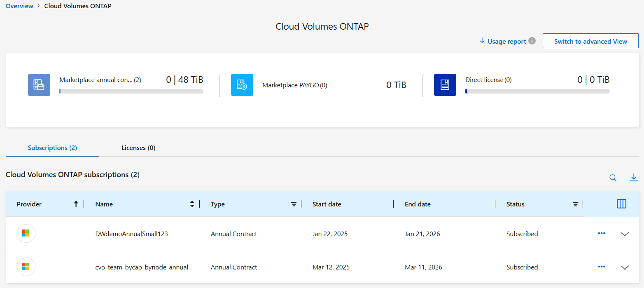Open the column chooser icon
644x288 pixels.
point(622,204)
